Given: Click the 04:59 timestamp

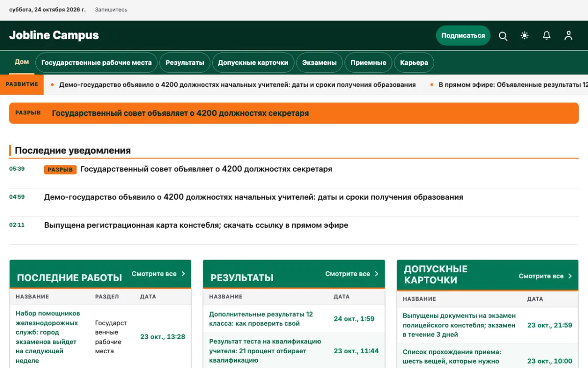Looking at the screenshot, I should (x=17, y=197).
